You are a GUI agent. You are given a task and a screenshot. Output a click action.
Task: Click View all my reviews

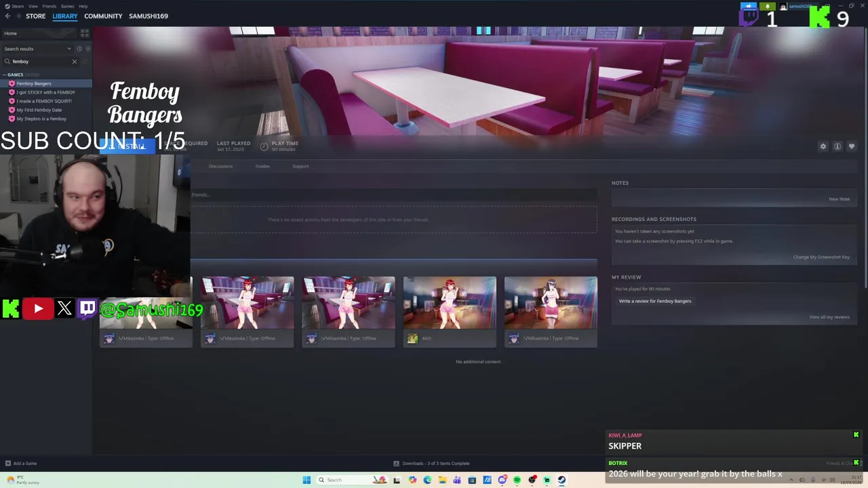829,317
